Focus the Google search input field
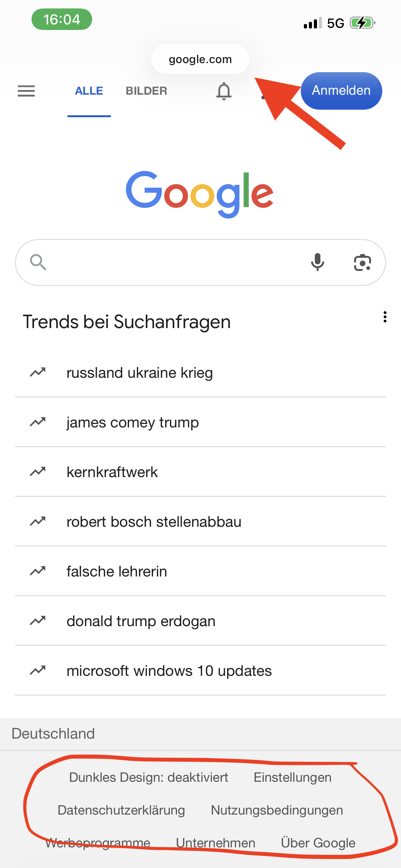Screen dimensions: 401x868 pos(175,262)
